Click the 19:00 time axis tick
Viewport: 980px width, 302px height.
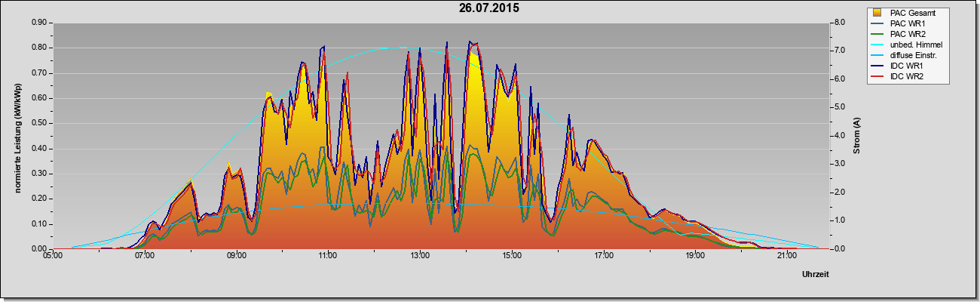[695, 257]
